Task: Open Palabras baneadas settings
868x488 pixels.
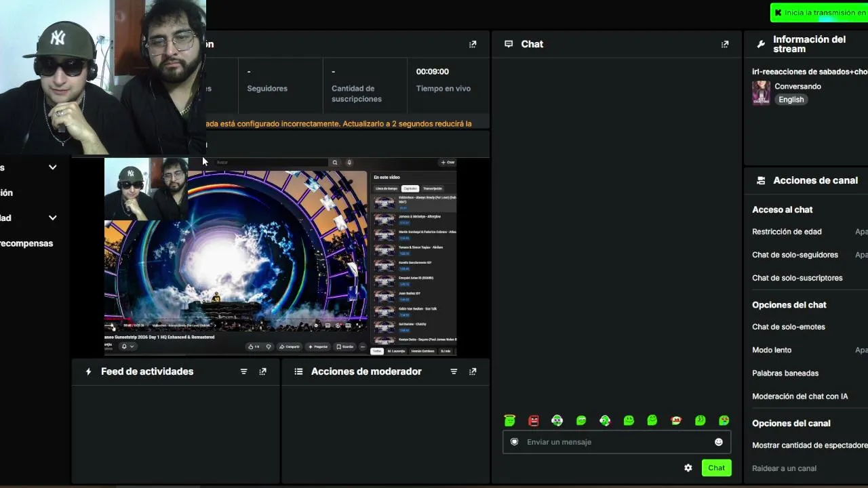Action: pyautogui.click(x=785, y=373)
